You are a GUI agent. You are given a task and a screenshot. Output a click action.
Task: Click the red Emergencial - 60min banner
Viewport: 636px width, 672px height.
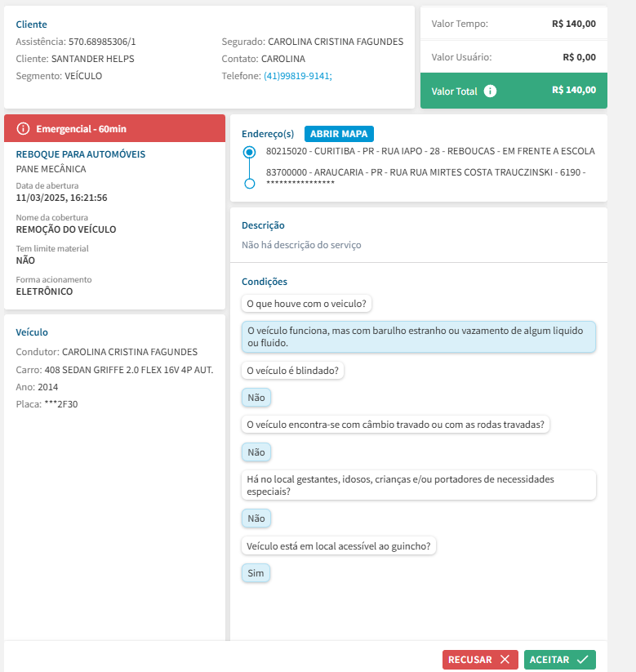pyautogui.click(x=114, y=129)
